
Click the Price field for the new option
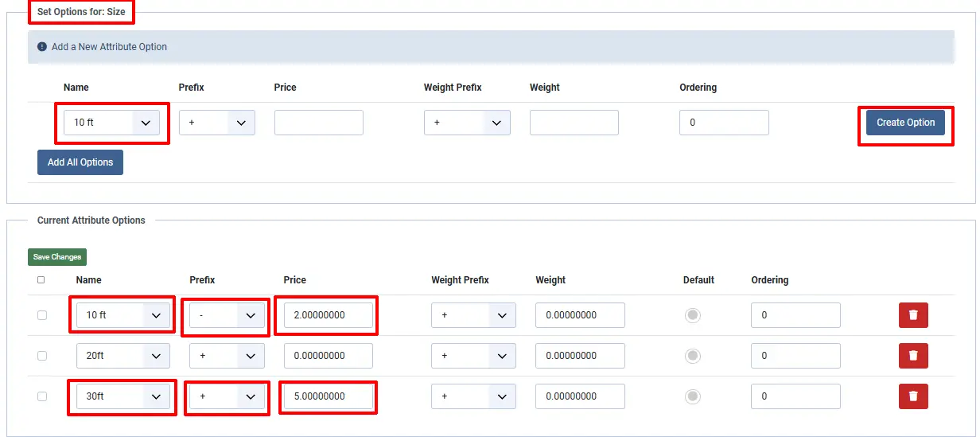tap(319, 123)
